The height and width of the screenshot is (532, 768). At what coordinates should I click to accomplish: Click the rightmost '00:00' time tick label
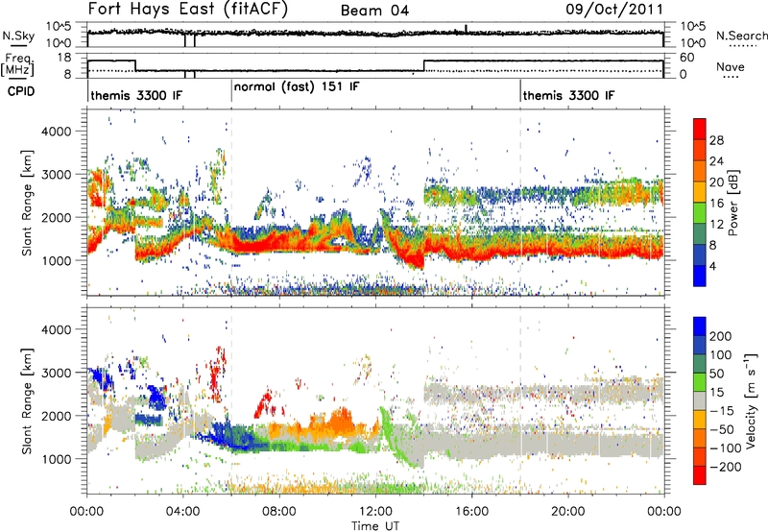click(663, 512)
